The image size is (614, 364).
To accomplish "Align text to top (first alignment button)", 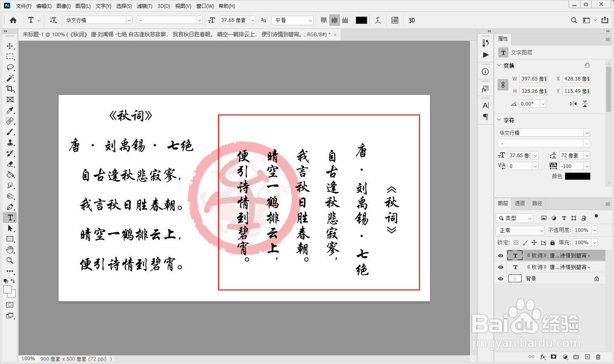I will [x=324, y=20].
